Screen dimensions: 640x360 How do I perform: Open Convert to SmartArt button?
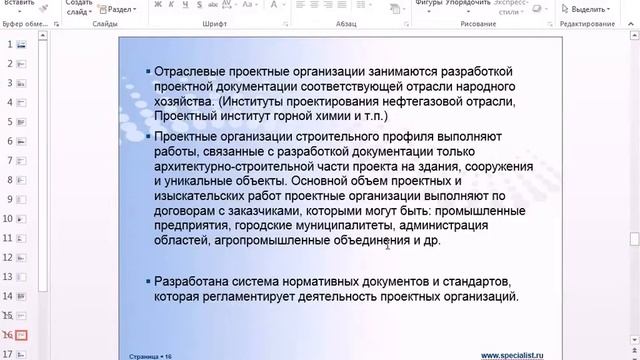click(x=395, y=9)
